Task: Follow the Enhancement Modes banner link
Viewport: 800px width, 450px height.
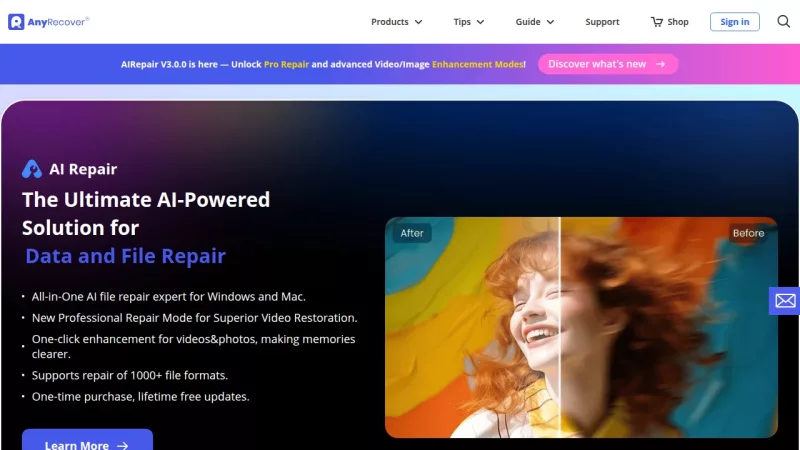Action: pyautogui.click(x=478, y=64)
